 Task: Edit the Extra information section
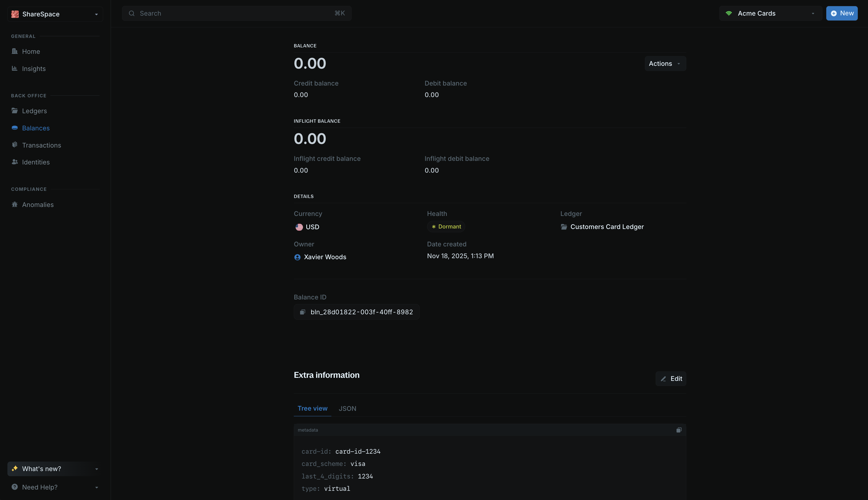(671, 378)
